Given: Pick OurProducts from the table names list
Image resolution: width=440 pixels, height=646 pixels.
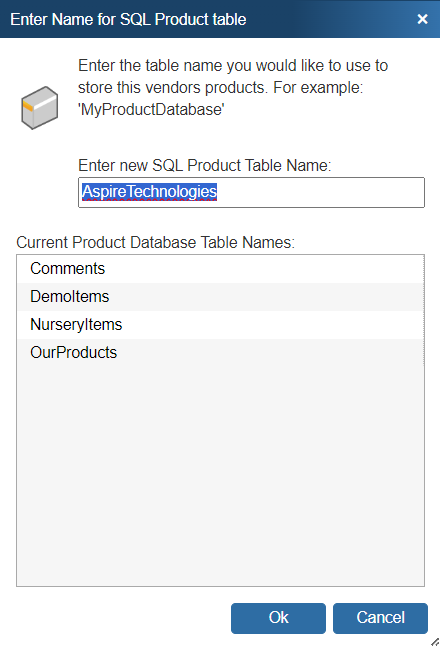Looking at the screenshot, I should [x=220, y=353].
